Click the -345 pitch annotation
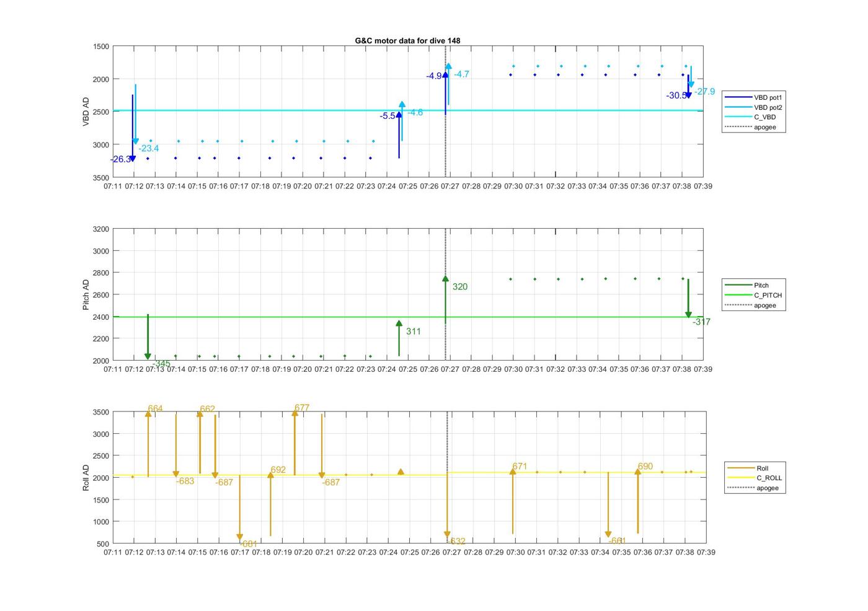This screenshot has height=611, width=868. [x=161, y=364]
